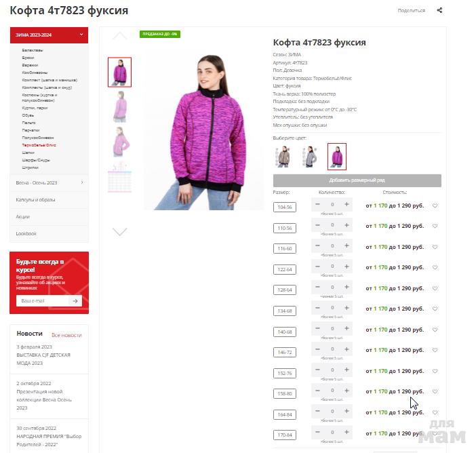
Task: Choose size 164-84 box
Action: [284, 415]
